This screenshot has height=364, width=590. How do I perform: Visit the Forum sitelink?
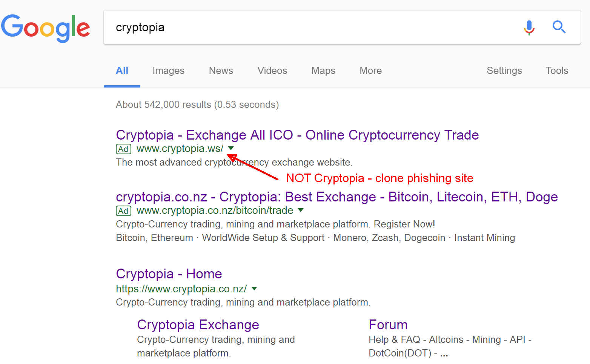coord(388,325)
